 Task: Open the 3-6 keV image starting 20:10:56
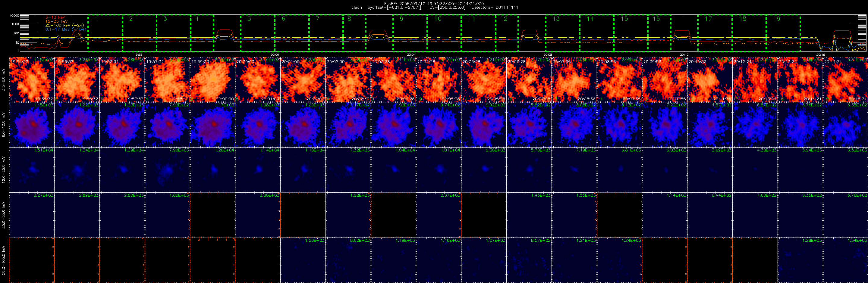click(x=710, y=79)
